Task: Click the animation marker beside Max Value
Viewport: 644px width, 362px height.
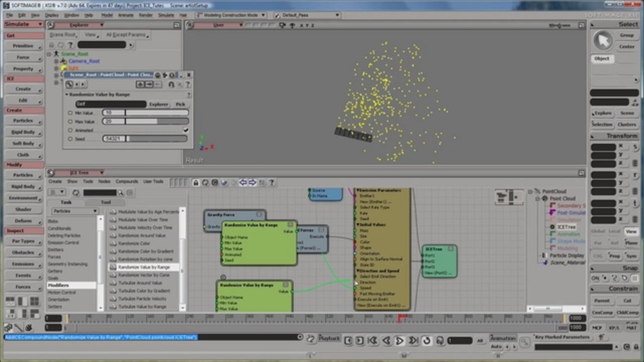Action: click(70, 121)
